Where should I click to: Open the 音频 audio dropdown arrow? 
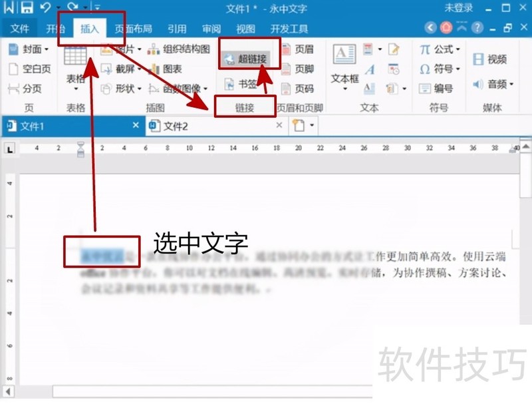point(511,85)
